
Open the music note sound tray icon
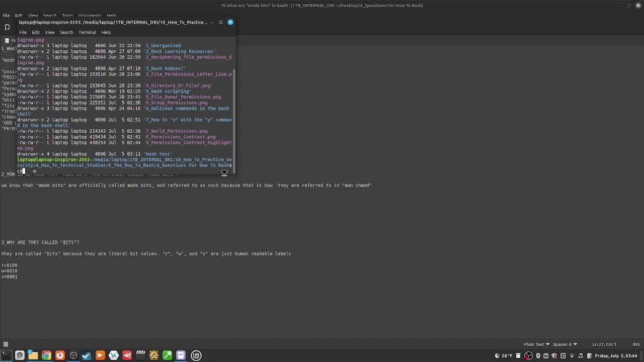point(580,356)
